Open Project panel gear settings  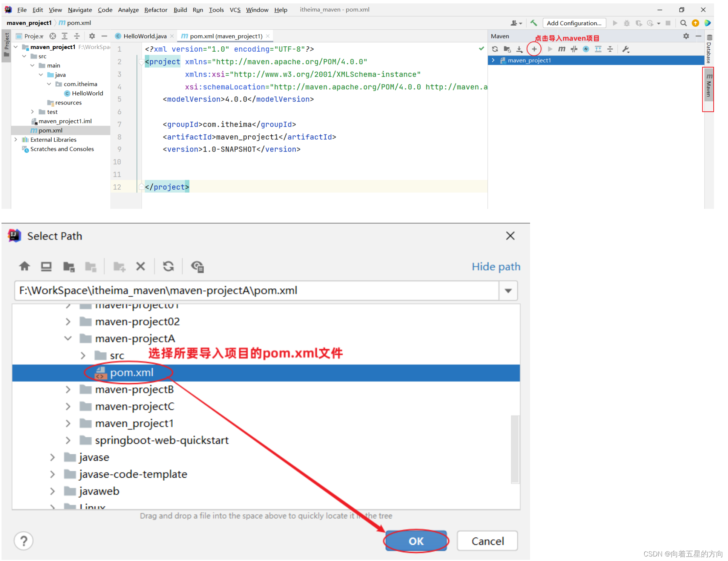coord(92,36)
